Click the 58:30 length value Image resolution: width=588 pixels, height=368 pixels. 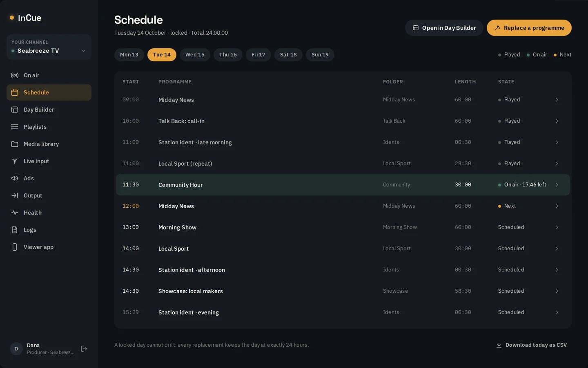(x=463, y=291)
